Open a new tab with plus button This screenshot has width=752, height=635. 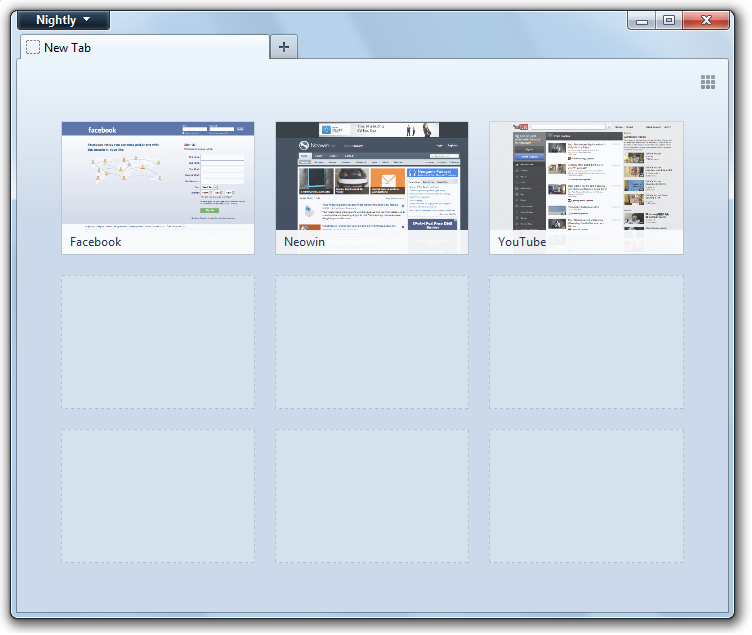(x=284, y=47)
